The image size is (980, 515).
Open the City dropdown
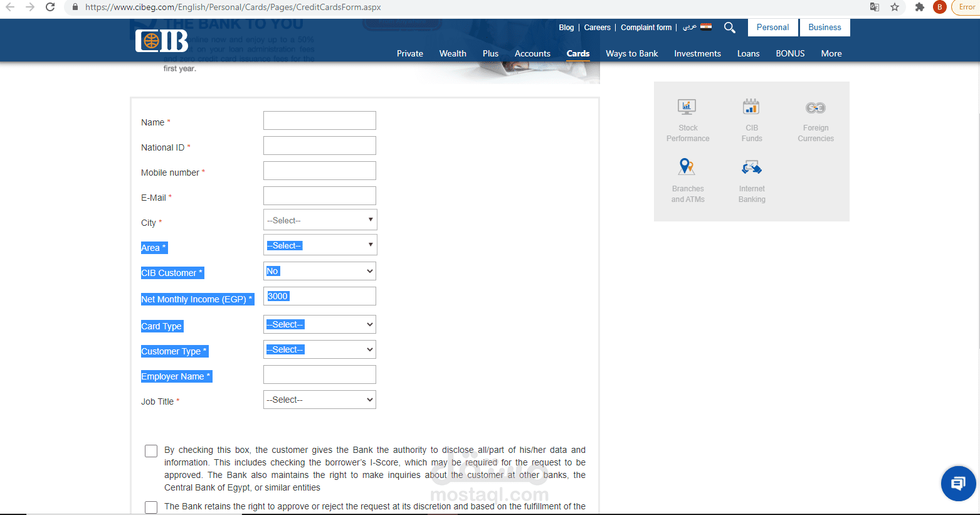[320, 220]
